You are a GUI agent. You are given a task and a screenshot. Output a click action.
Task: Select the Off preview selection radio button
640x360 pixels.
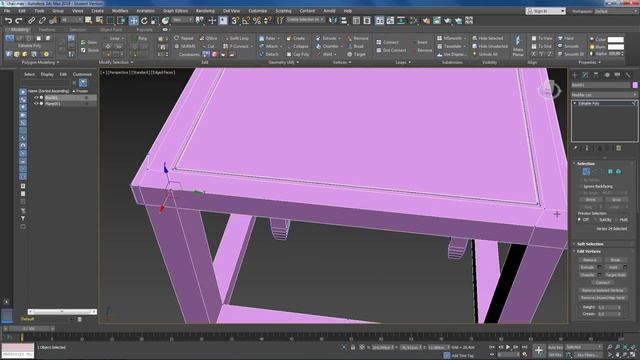(x=579, y=220)
